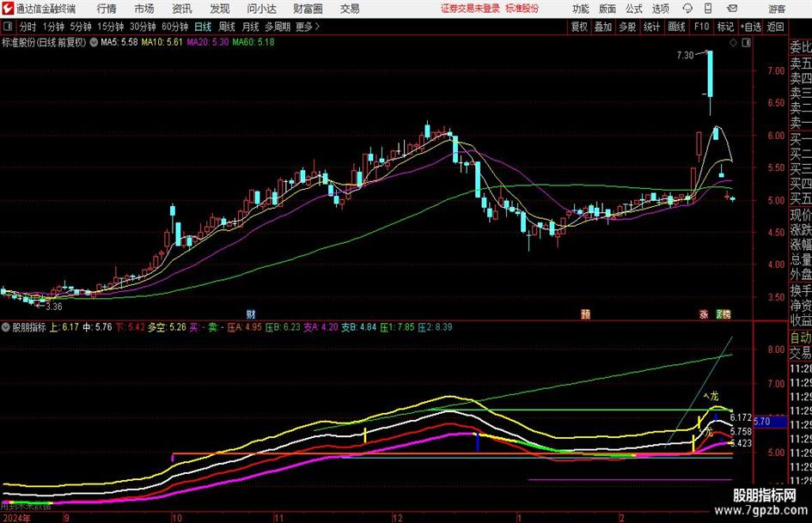This screenshot has height=523, width=812.
Task: Click the MA20: 5.30 label
Action: (208, 42)
